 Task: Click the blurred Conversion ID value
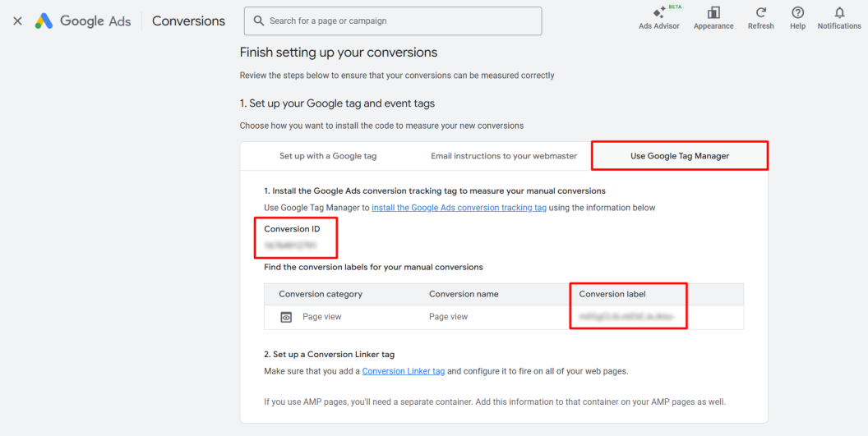coord(289,245)
